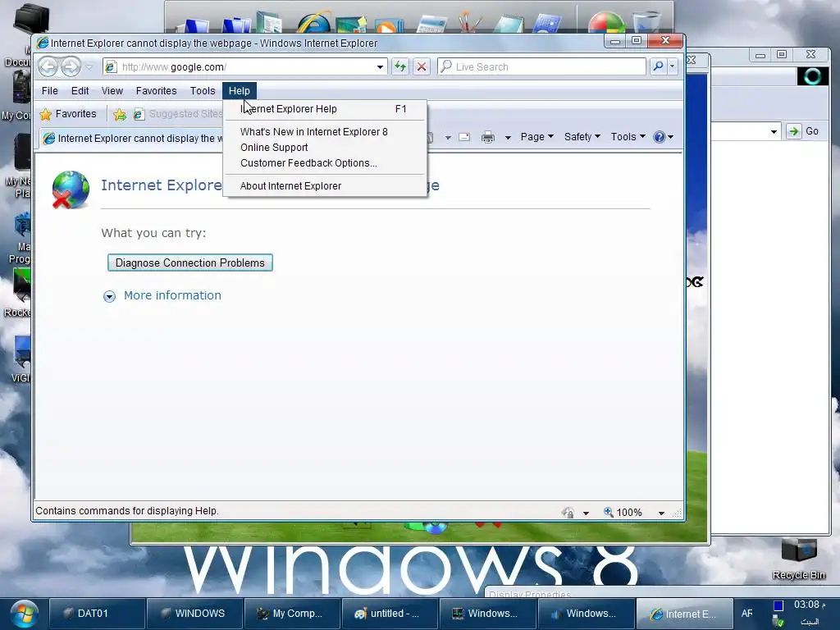The image size is (840, 630).
Task: Click Add to Favorites Bar star icon
Action: coord(120,114)
